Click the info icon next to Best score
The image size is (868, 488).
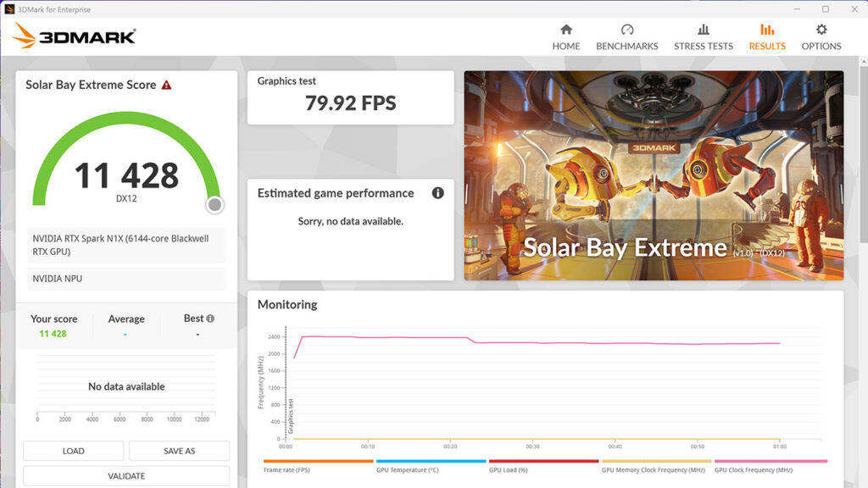point(210,319)
